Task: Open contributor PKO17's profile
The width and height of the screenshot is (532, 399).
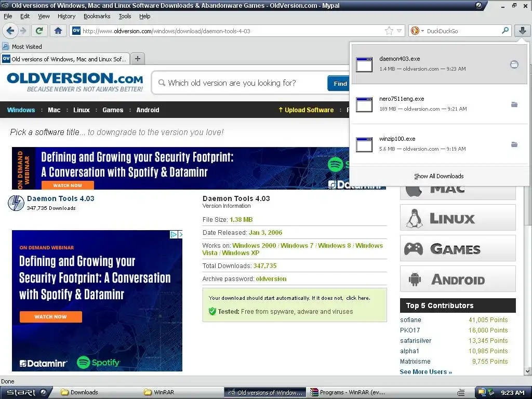Action: pyautogui.click(x=410, y=330)
